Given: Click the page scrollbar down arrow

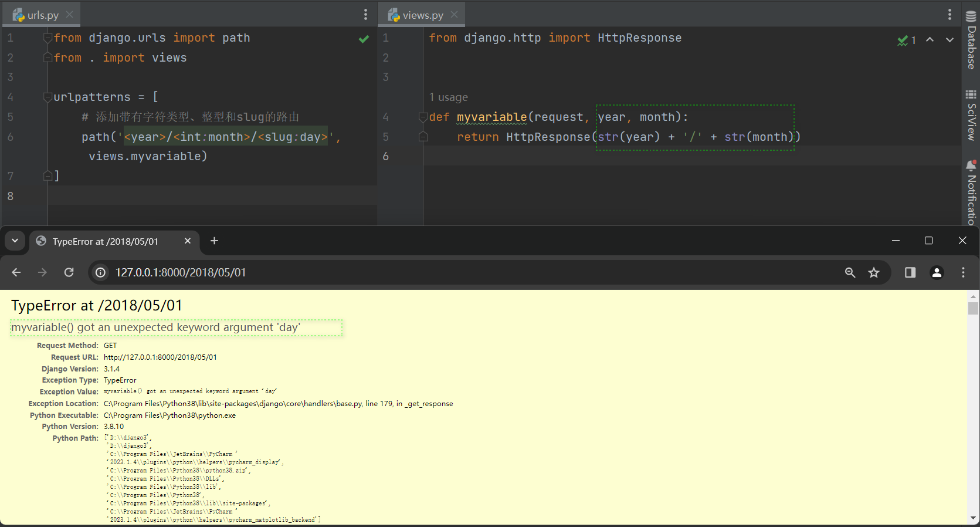Looking at the screenshot, I should [x=974, y=518].
